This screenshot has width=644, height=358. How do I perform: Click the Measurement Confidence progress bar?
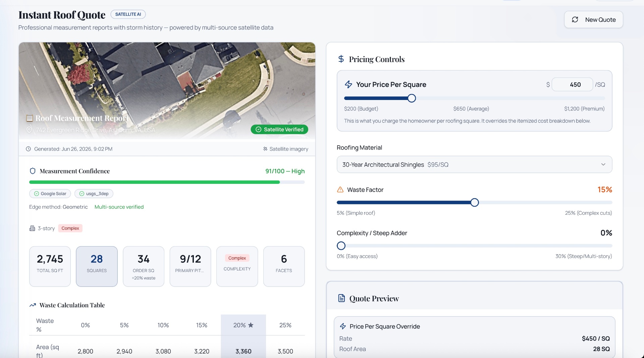[x=167, y=182]
